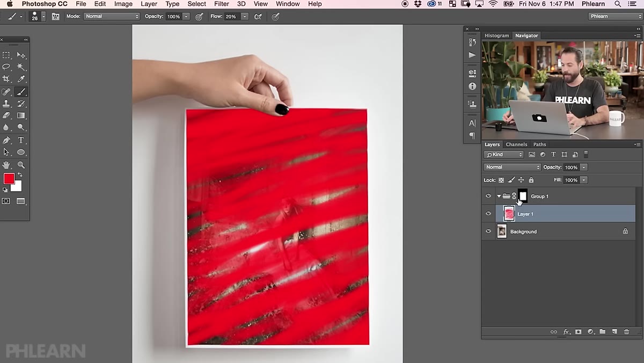Screen dimensions: 644x363
Task: Open the Info panel icon
Action: (472, 86)
